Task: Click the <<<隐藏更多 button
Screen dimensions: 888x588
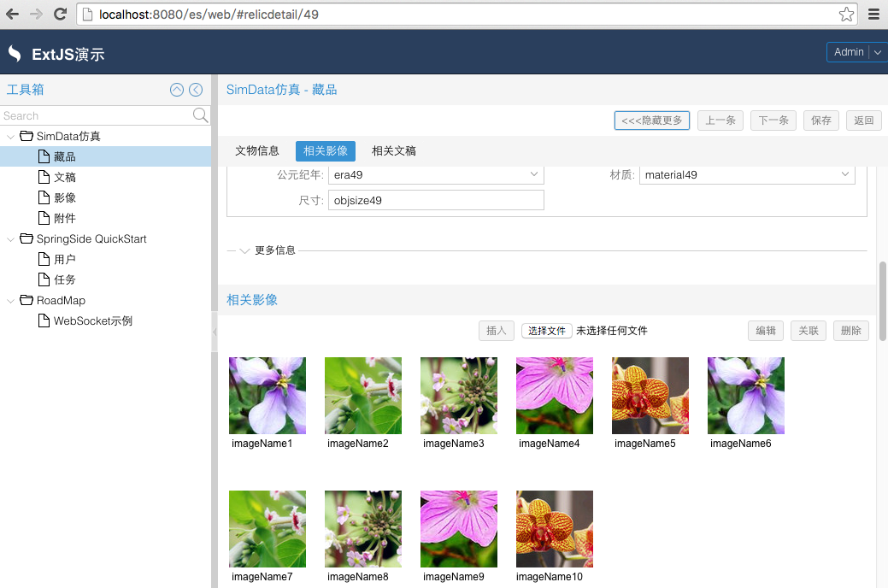Action: click(652, 121)
